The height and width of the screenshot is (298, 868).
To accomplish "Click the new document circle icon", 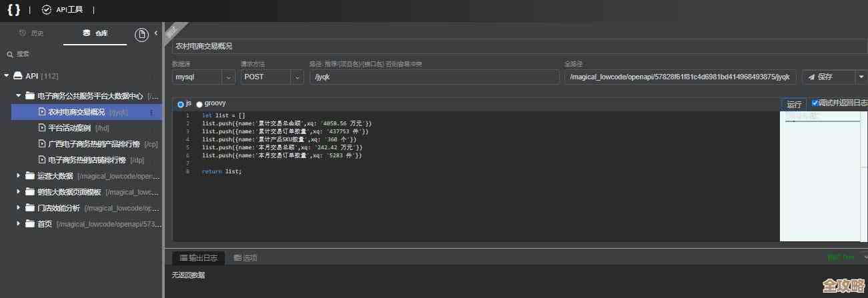I will (141, 35).
